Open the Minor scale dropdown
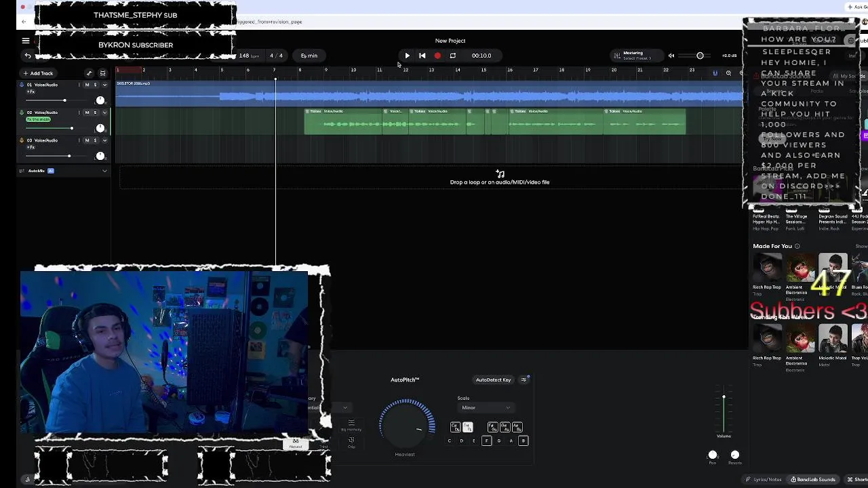This screenshot has height=488, width=868. [486, 407]
